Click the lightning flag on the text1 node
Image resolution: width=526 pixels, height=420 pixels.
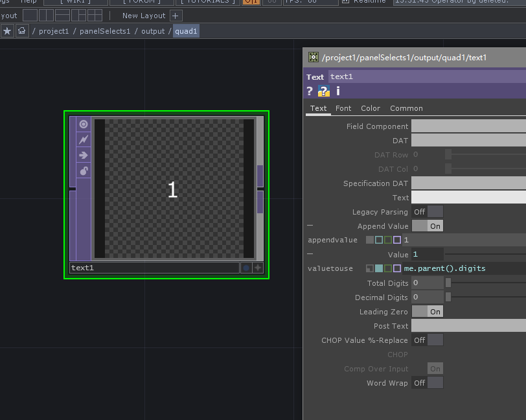pyautogui.click(x=83, y=139)
